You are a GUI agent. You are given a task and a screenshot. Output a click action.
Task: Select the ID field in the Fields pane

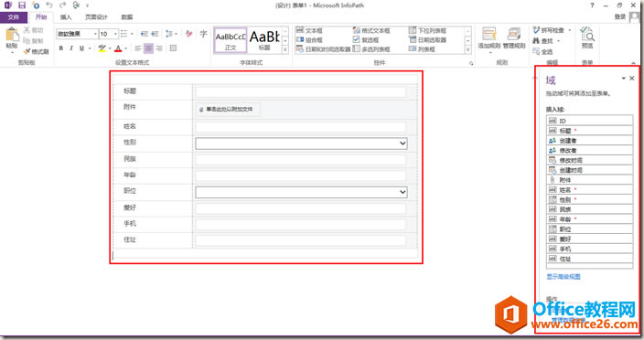[590, 121]
